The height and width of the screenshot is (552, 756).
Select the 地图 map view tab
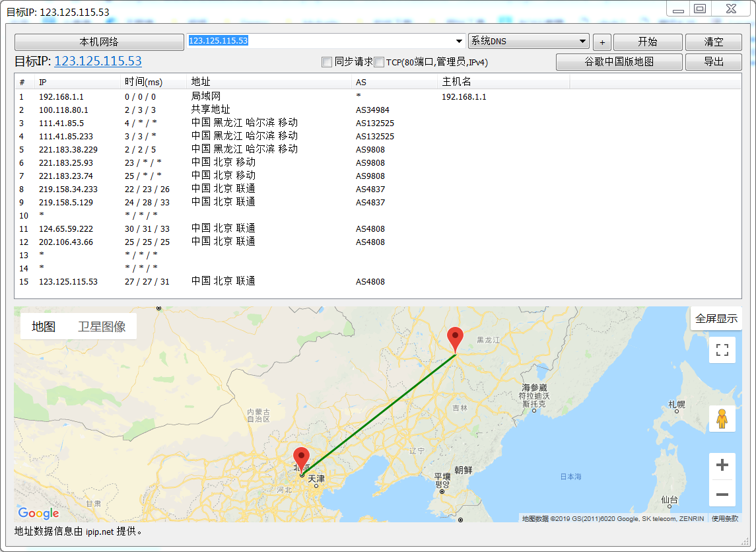coord(44,327)
